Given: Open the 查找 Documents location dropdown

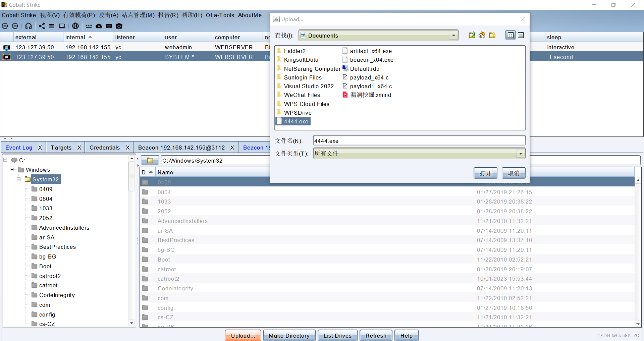Looking at the screenshot, I should (453, 36).
